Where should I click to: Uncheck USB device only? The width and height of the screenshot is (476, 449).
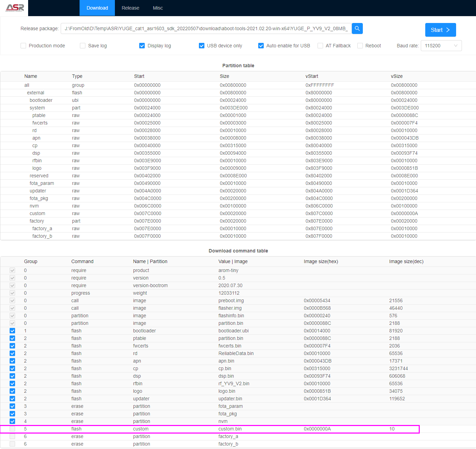tap(201, 45)
